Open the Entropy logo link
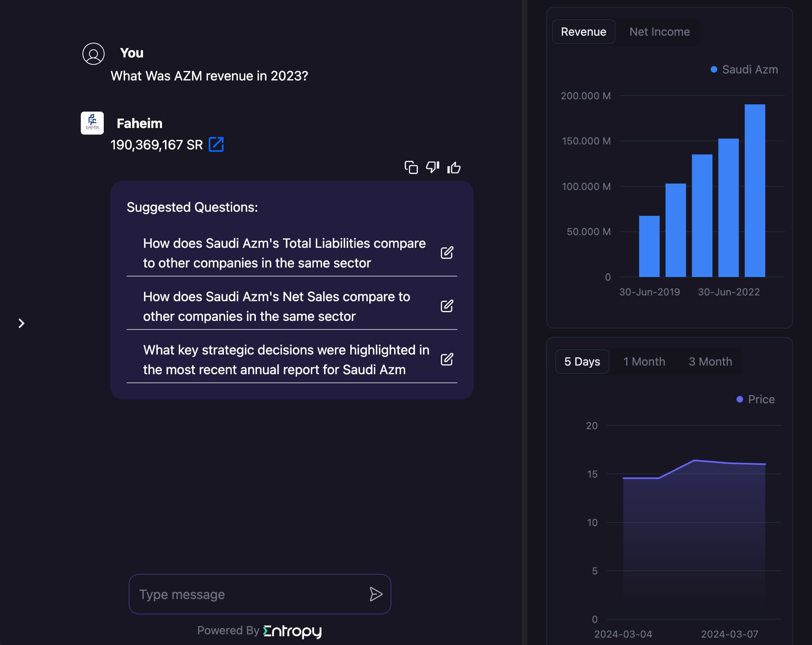Screen dimensions: 812x645 (292, 631)
